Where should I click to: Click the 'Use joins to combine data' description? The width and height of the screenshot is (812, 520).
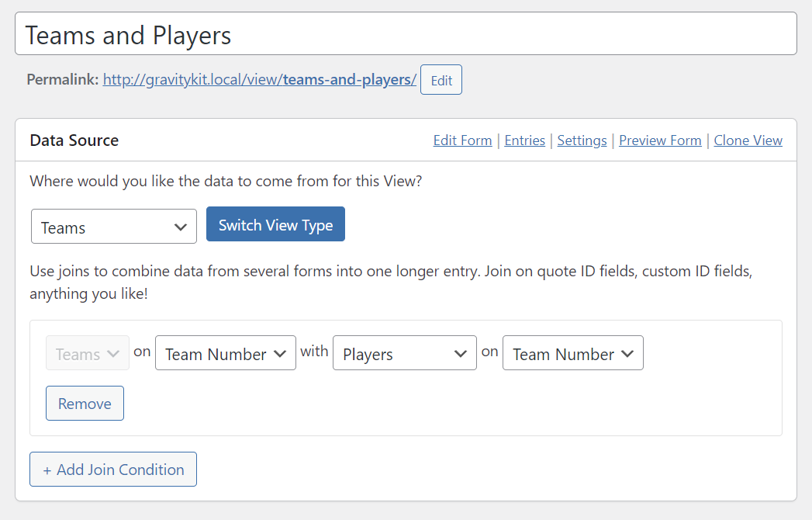391,282
